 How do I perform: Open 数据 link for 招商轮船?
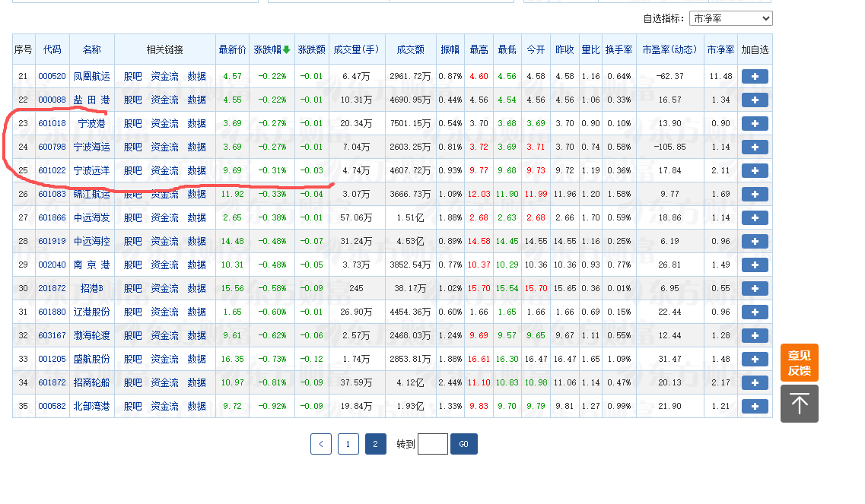[x=196, y=382]
